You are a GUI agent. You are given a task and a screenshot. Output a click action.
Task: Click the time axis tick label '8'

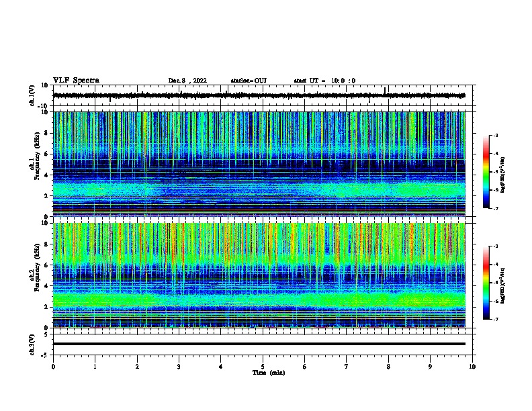388,367
